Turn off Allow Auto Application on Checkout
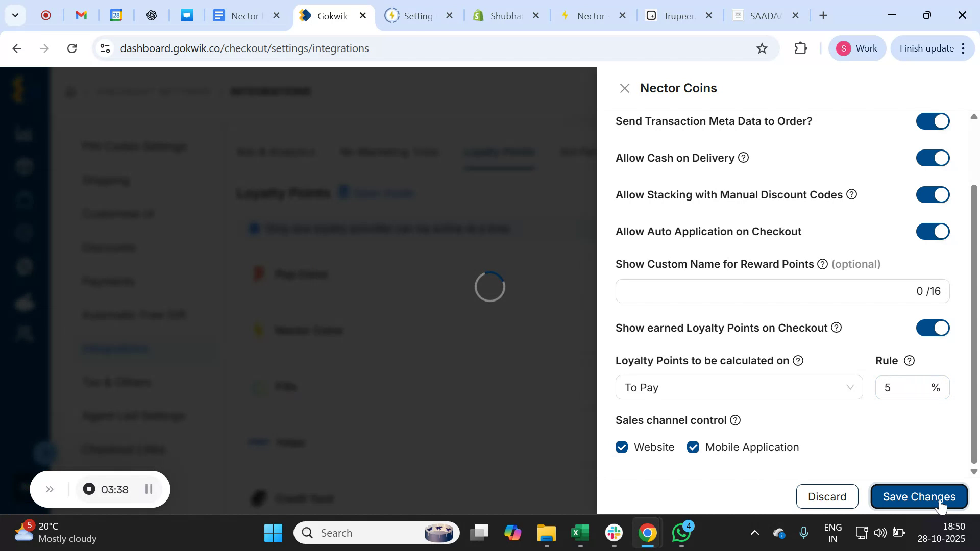The image size is (980, 551). pos(932,231)
